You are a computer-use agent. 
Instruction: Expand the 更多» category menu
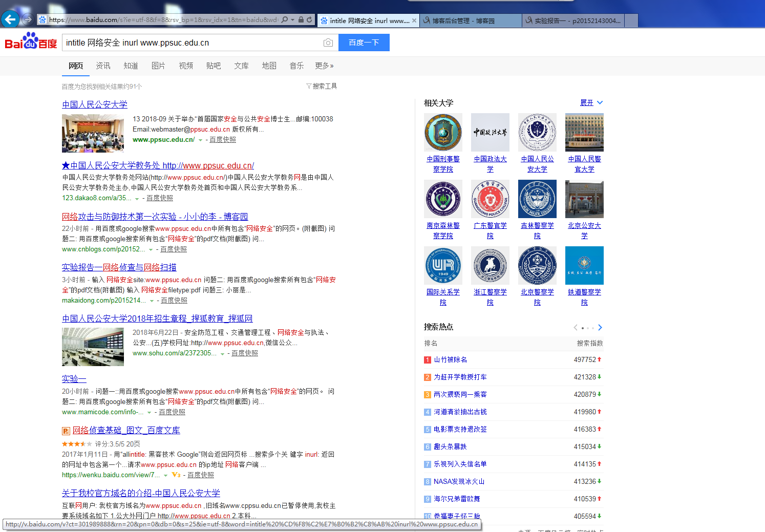point(325,66)
